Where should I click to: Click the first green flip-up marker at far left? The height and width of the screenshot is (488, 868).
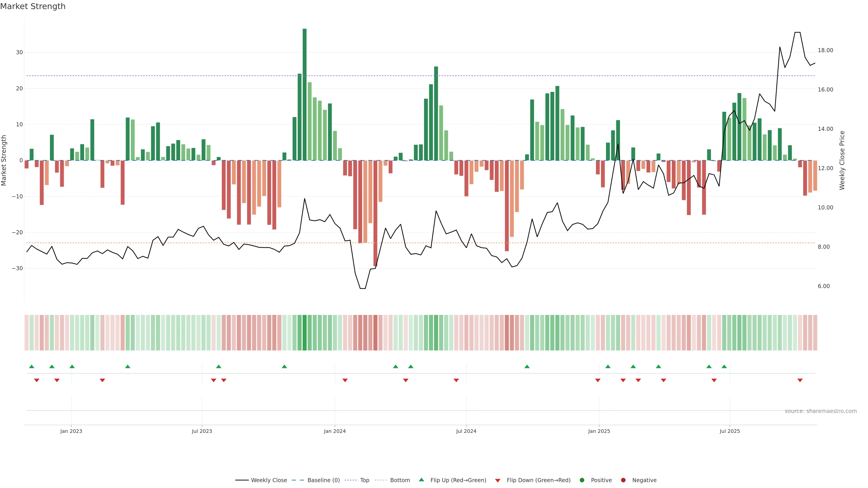pyautogui.click(x=32, y=366)
